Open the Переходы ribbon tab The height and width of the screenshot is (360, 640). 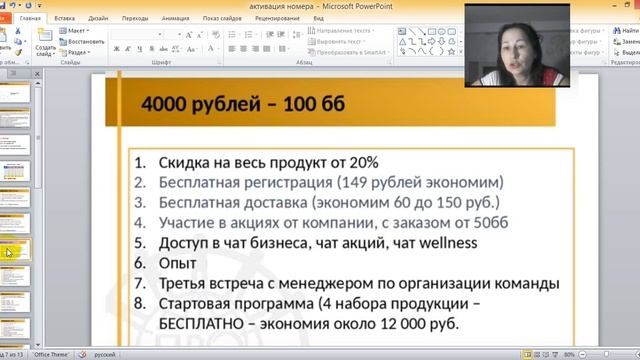(135, 18)
